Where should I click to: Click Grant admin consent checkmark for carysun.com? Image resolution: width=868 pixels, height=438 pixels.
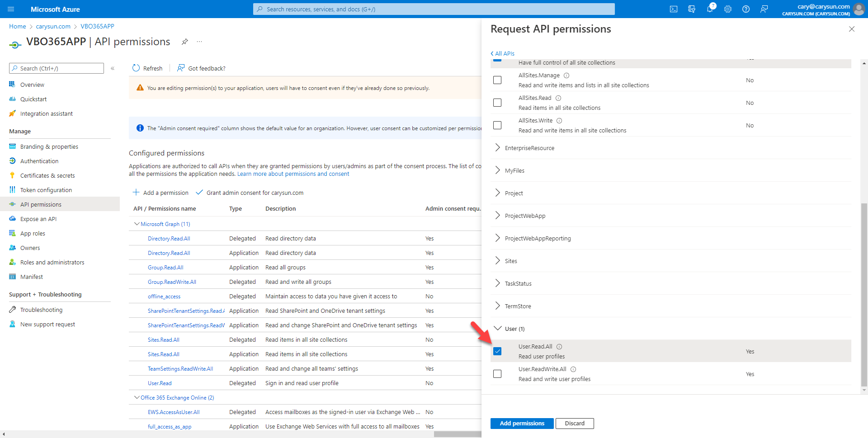pyautogui.click(x=199, y=193)
